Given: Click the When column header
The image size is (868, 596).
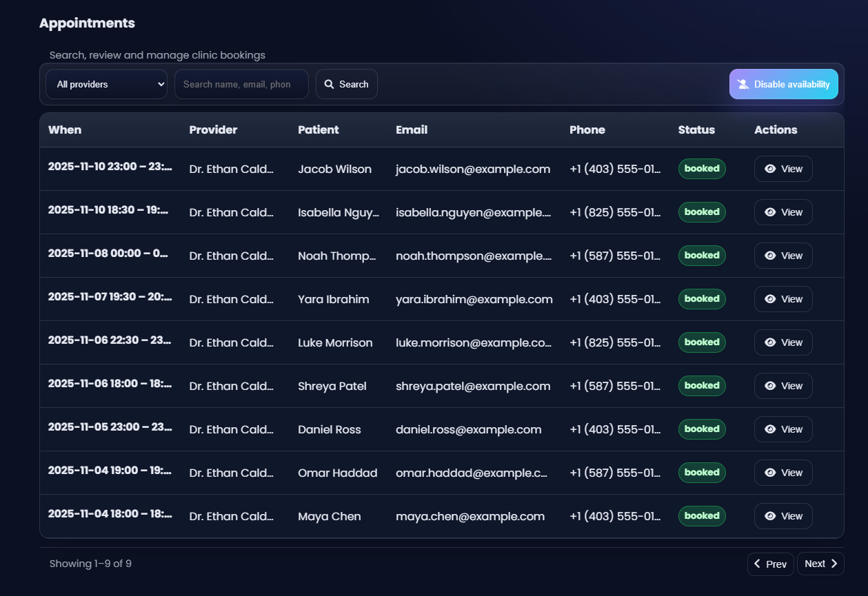Looking at the screenshot, I should coord(65,130).
